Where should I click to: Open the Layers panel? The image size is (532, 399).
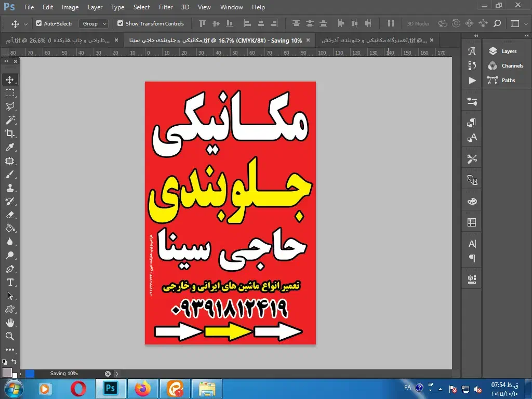coord(508,51)
